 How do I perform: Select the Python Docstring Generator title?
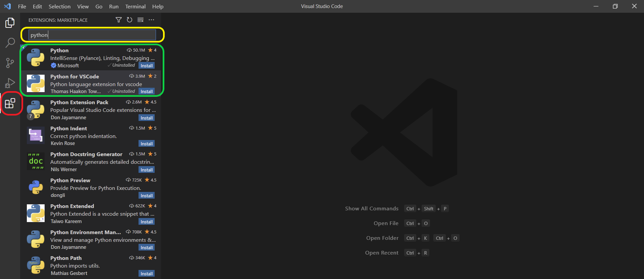(x=86, y=154)
